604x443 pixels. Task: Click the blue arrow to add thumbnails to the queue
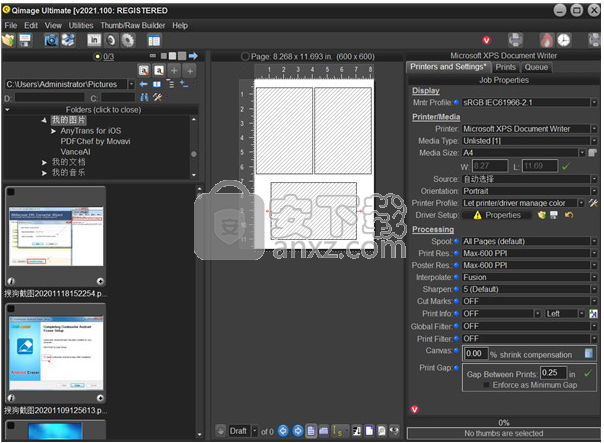click(193, 56)
